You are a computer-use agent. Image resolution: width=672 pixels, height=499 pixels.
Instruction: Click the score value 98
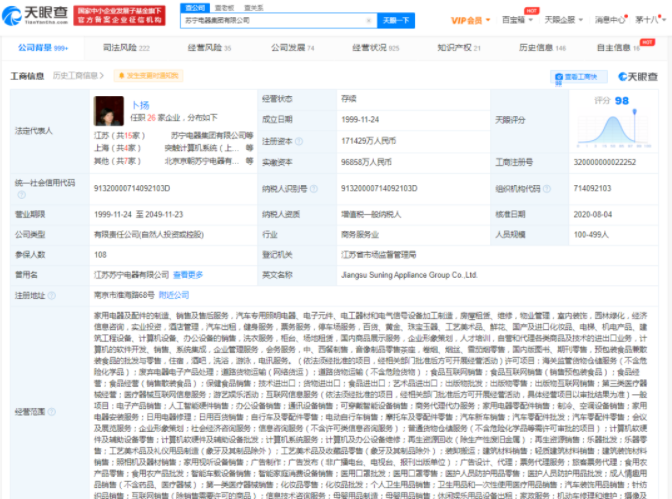[x=622, y=101]
